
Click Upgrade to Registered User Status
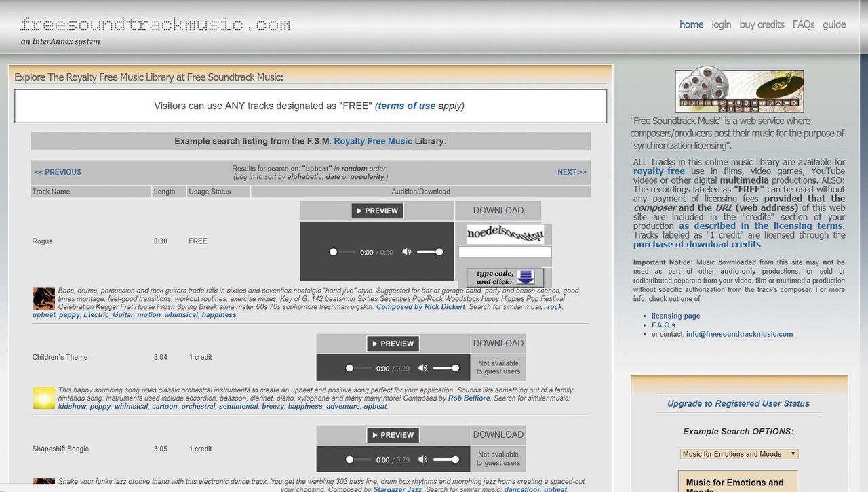click(738, 403)
